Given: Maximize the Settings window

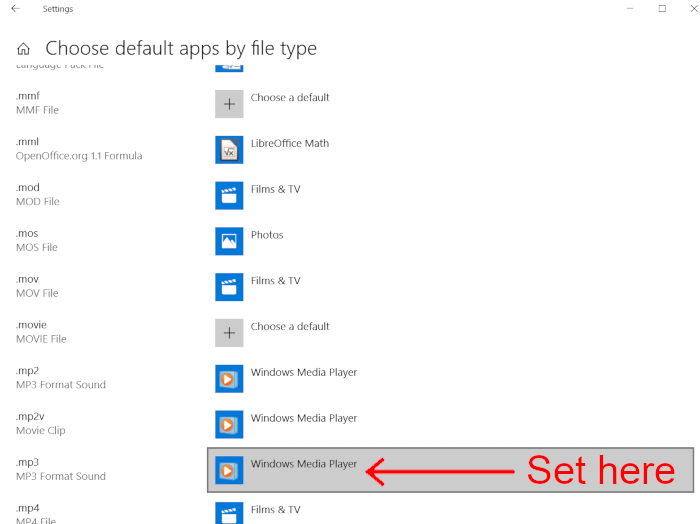Looking at the screenshot, I should [x=662, y=9].
